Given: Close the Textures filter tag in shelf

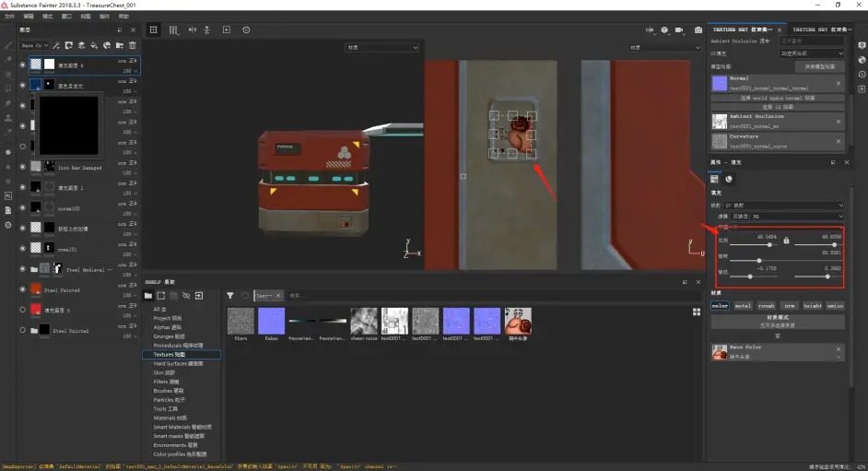Looking at the screenshot, I should tap(278, 296).
